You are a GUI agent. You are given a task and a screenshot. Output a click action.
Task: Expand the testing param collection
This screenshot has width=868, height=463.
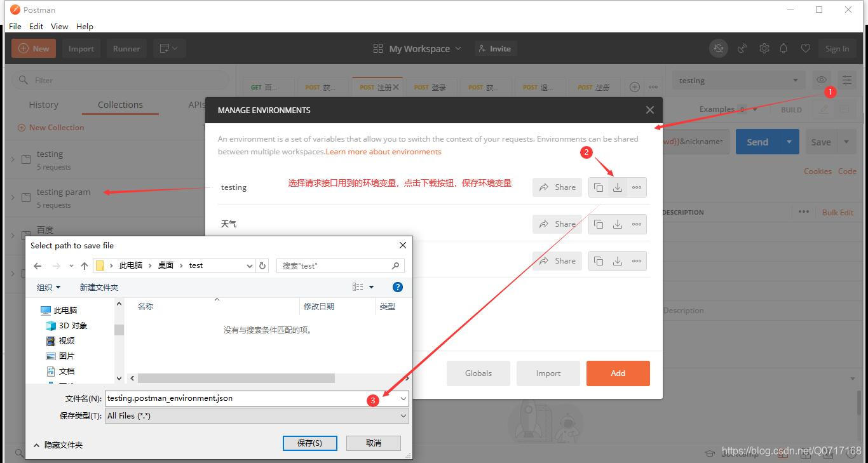tap(13, 197)
